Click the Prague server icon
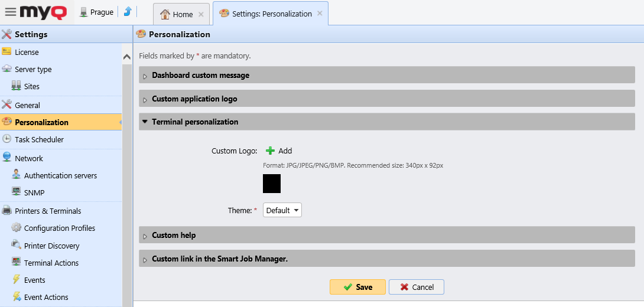This screenshot has width=644, height=307. pyautogui.click(x=84, y=12)
